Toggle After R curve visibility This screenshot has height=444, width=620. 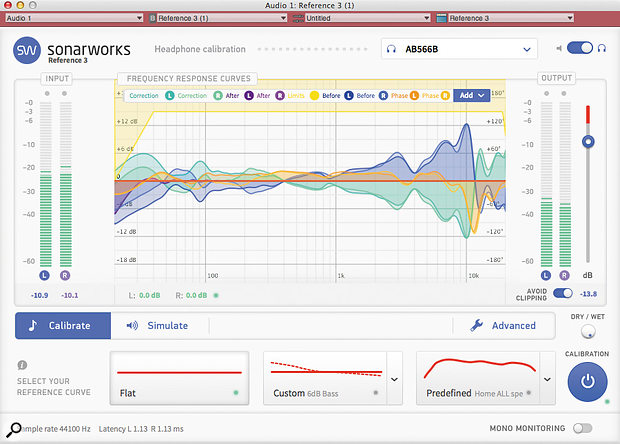point(280,96)
